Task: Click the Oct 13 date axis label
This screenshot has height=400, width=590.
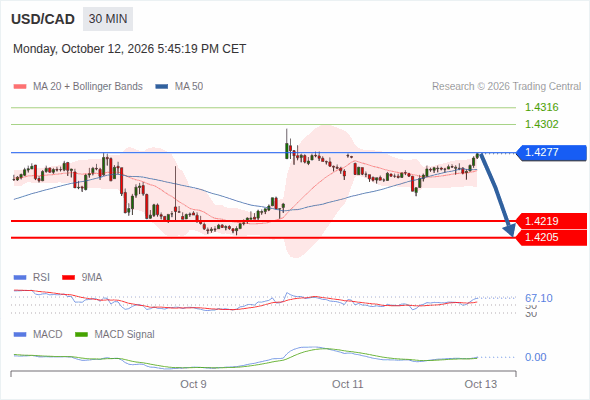Action: [481, 384]
